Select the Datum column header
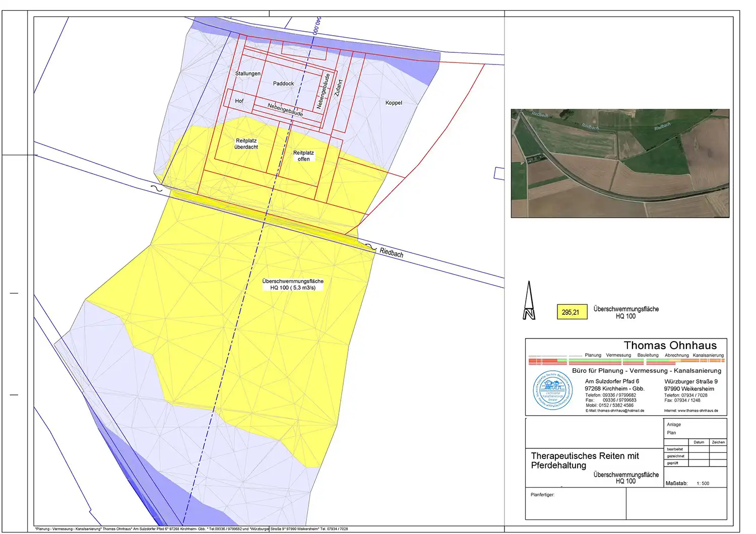 click(x=699, y=442)
